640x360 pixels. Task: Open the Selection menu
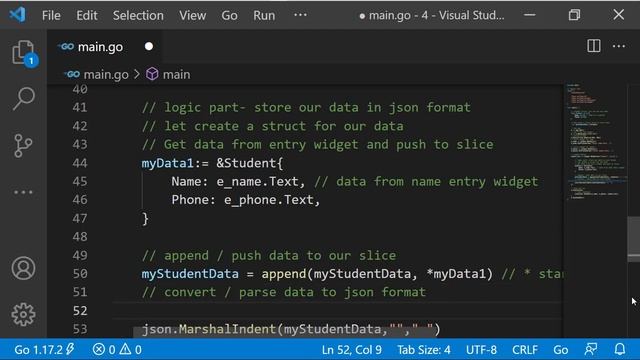point(138,16)
